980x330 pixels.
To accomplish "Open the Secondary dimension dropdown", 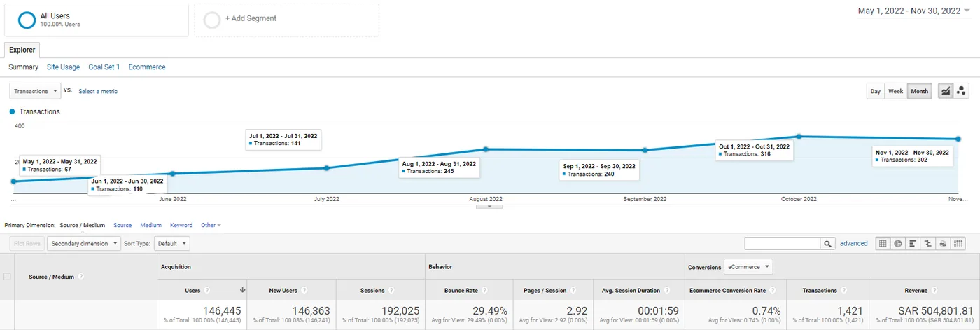I will [83, 244].
